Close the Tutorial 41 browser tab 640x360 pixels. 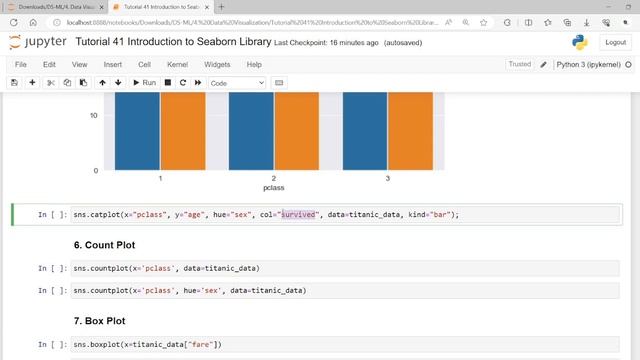click(207, 7)
